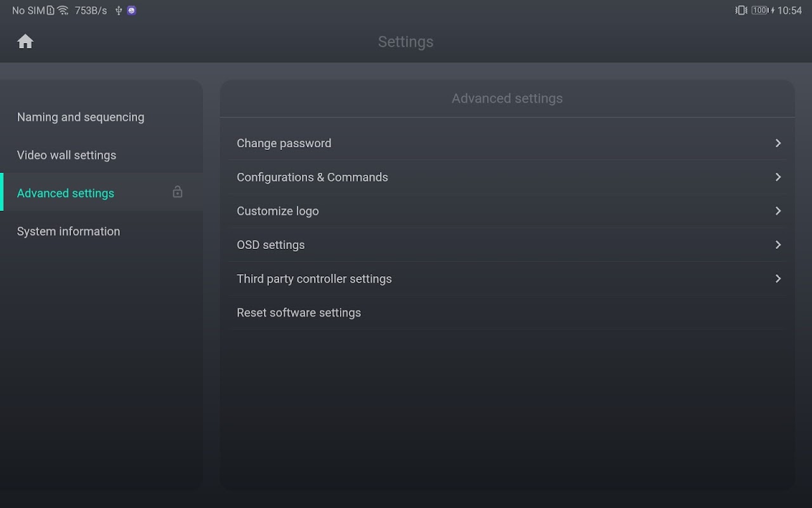Image resolution: width=812 pixels, height=508 pixels.
Task: Tap the purple app notification icon
Action: 131,10
